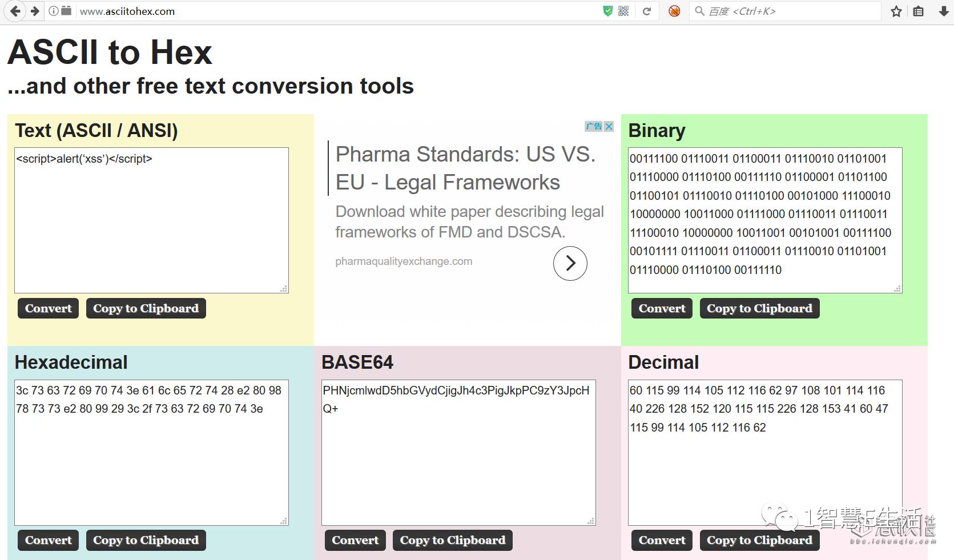This screenshot has width=954, height=560.
Task: Click the ad description about FMD and DSCSA
Action: tap(469, 221)
